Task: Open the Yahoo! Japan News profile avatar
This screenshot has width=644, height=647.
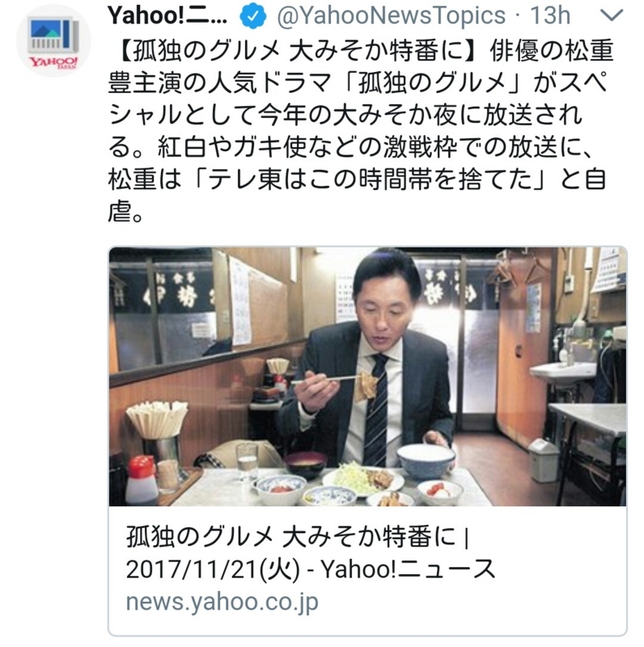Action: [x=53, y=41]
